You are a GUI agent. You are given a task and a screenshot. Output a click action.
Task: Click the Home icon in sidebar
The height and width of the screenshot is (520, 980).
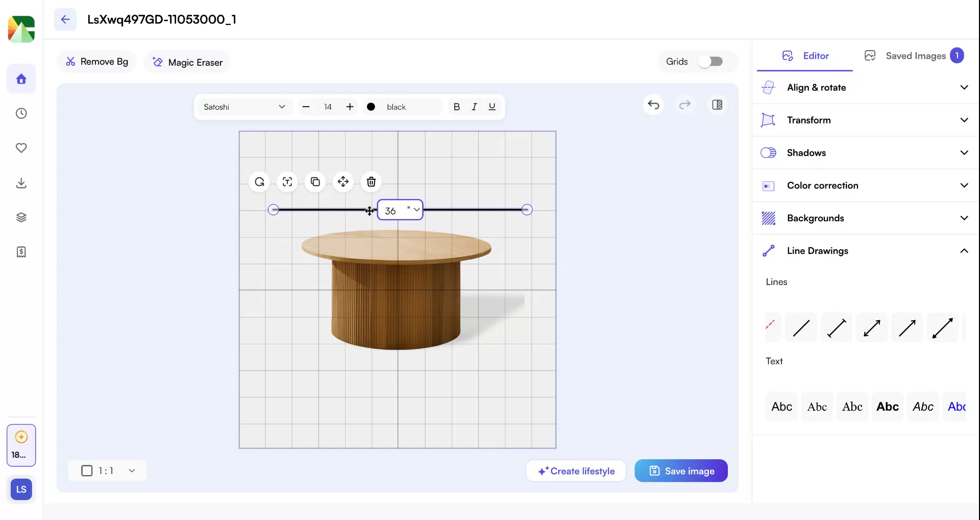click(x=21, y=79)
